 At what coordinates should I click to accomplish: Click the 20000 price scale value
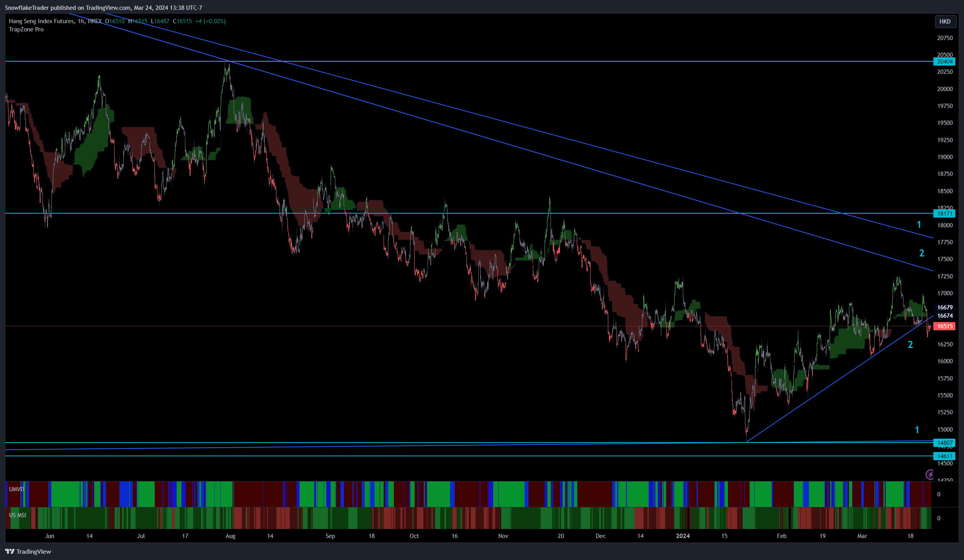[x=945, y=89]
